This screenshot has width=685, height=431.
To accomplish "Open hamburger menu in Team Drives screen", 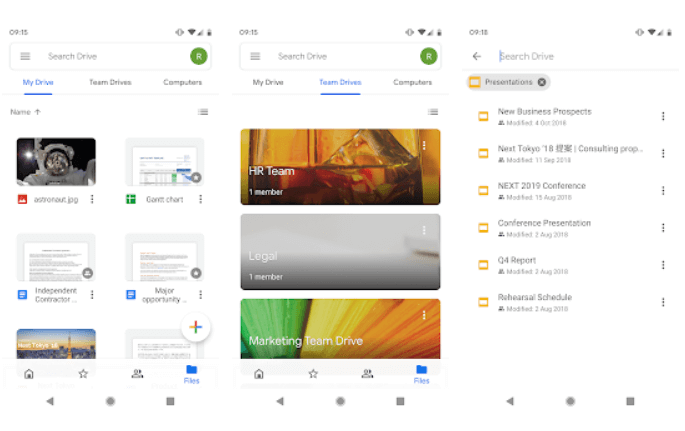I will tap(255, 56).
